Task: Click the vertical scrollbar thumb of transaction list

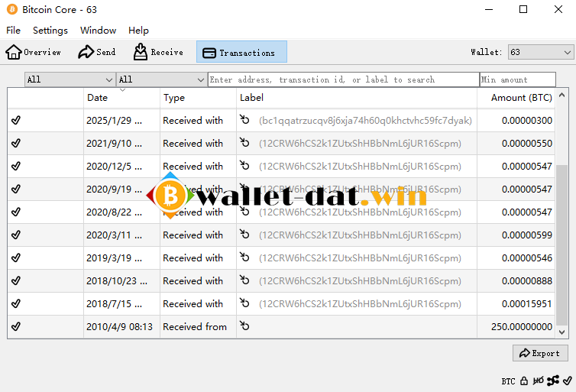Action: [x=561, y=245]
